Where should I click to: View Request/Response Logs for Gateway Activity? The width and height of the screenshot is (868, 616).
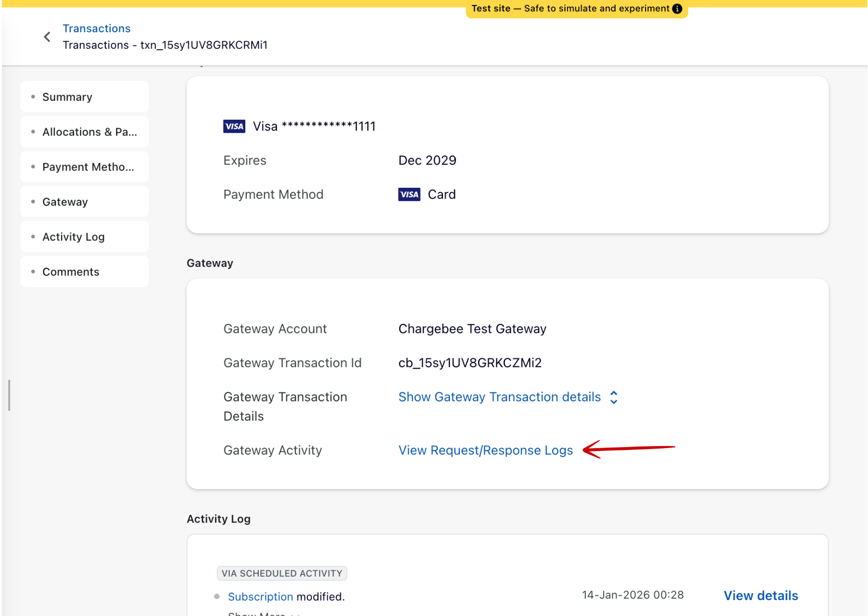point(486,450)
